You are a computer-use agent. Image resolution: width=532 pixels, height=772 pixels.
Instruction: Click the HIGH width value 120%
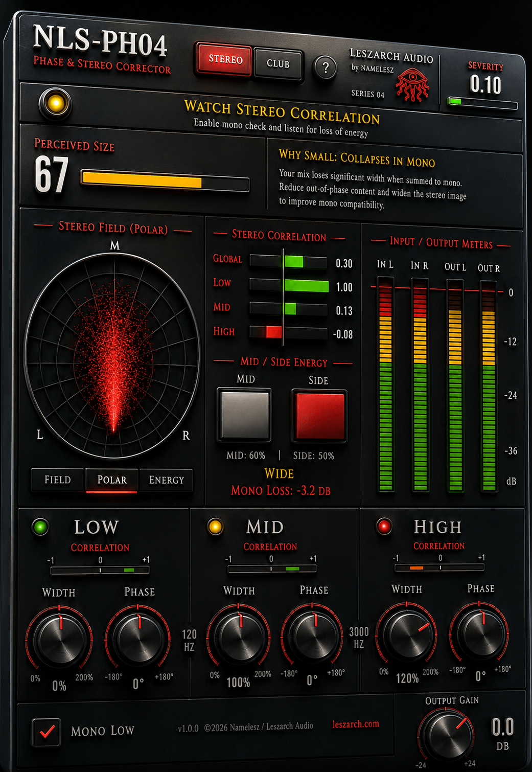pyautogui.click(x=407, y=678)
